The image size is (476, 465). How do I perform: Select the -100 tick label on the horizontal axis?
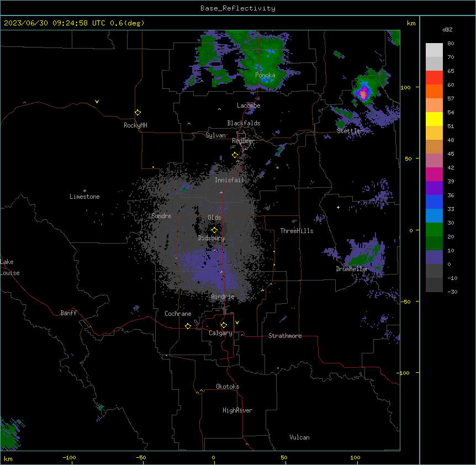(69, 457)
